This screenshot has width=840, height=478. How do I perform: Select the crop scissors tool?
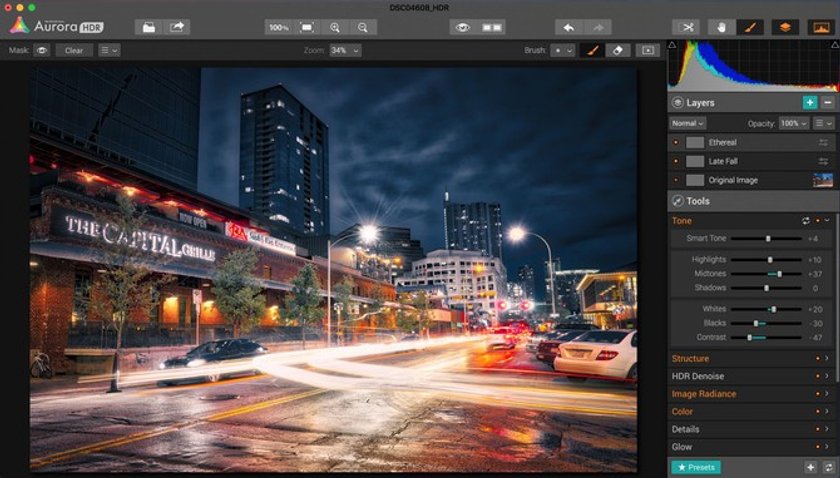(686, 27)
